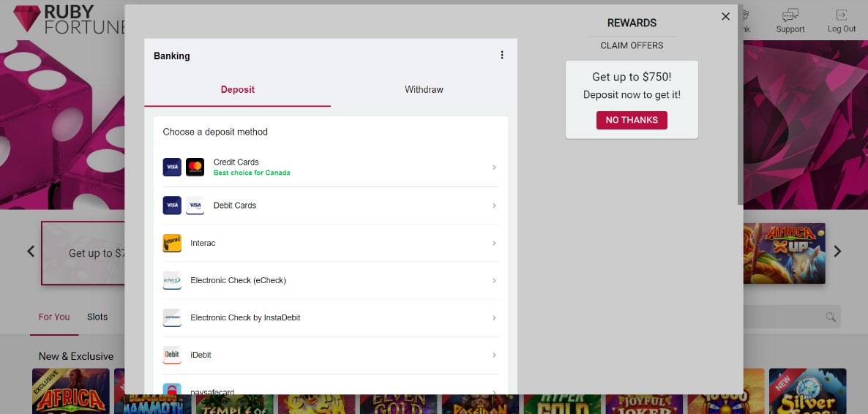Screen dimensions: 868x414
Task: Click the NO THANKS button
Action: pos(632,120)
